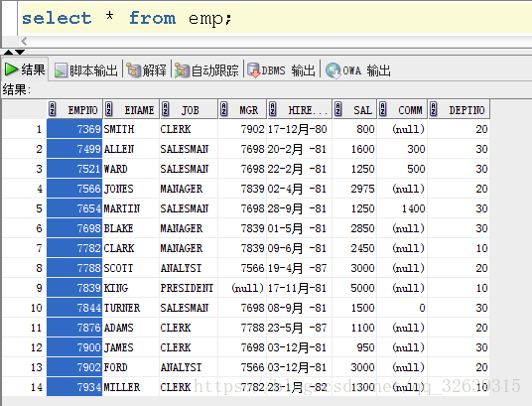
Task: Select the ALLEN name cell
Action: click(x=131, y=149)
